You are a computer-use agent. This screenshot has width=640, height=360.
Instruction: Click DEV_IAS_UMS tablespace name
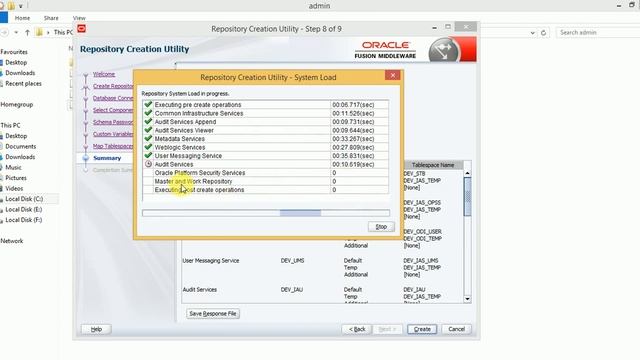[420, 260]
